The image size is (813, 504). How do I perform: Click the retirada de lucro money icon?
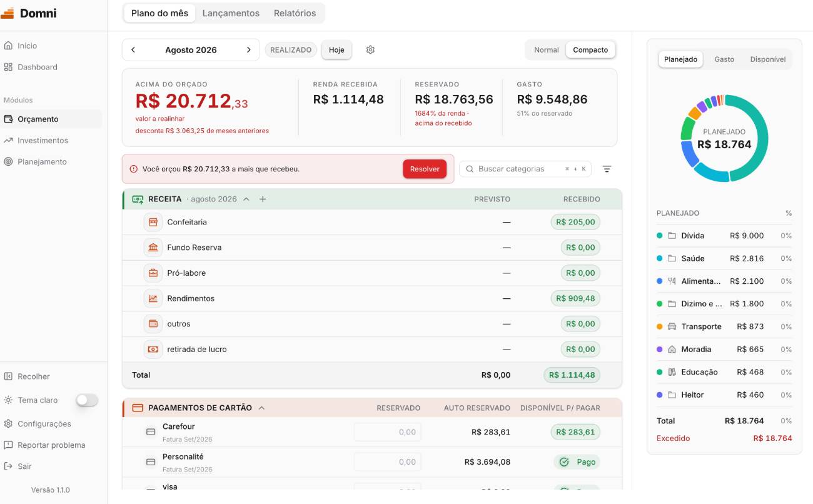click(x=153, y=350)
